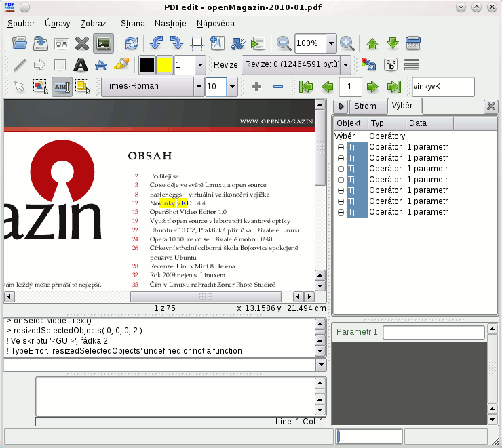Reload the page with refresh arrows icon

click(x=132, y=43)
